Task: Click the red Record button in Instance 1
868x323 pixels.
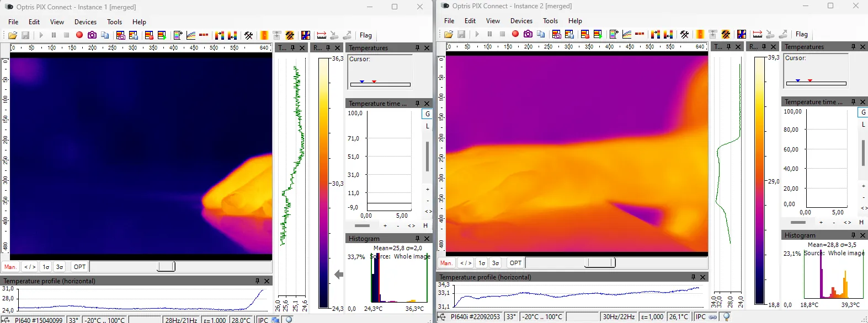Action: 79,35
